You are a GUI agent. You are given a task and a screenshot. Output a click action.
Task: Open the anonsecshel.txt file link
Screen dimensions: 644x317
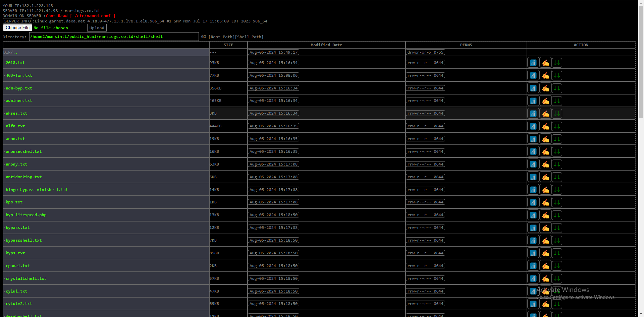(x=23, y=151)
